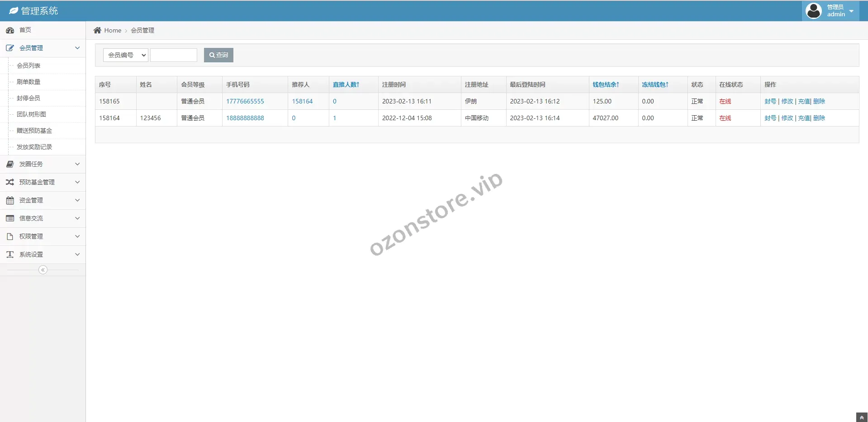
Task: Click the shuffle icon for 预防基金管理
Action: (x=10, y=182)
